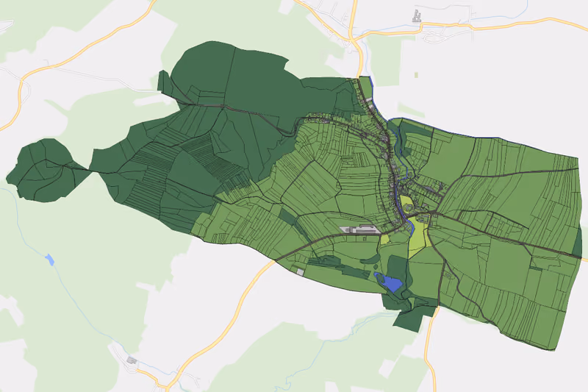Select the small light grey square parcel near the southwestern road entry
588x392 pixels.
coord(300,271)
